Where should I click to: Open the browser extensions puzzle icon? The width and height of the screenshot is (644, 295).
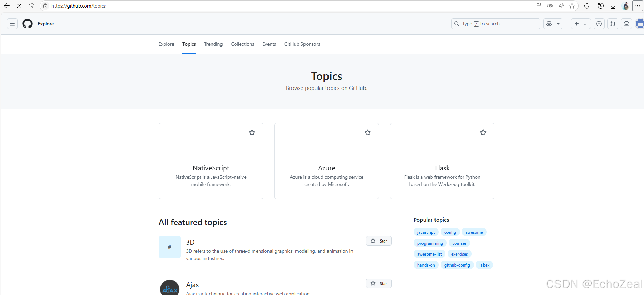pos(587,6)
